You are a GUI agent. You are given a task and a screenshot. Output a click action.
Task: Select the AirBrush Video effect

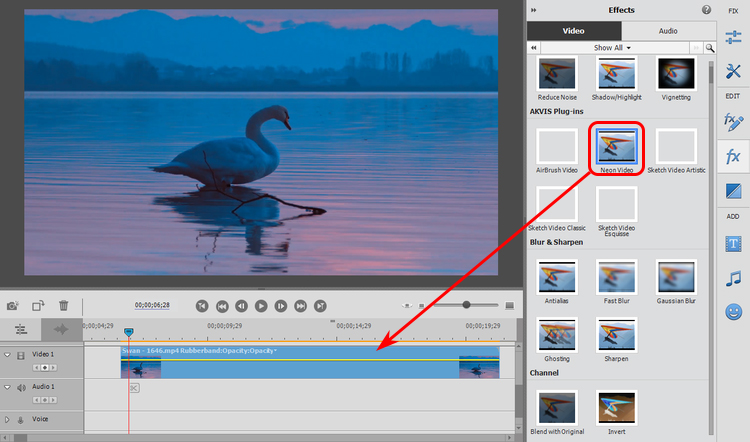click(557, 148)
